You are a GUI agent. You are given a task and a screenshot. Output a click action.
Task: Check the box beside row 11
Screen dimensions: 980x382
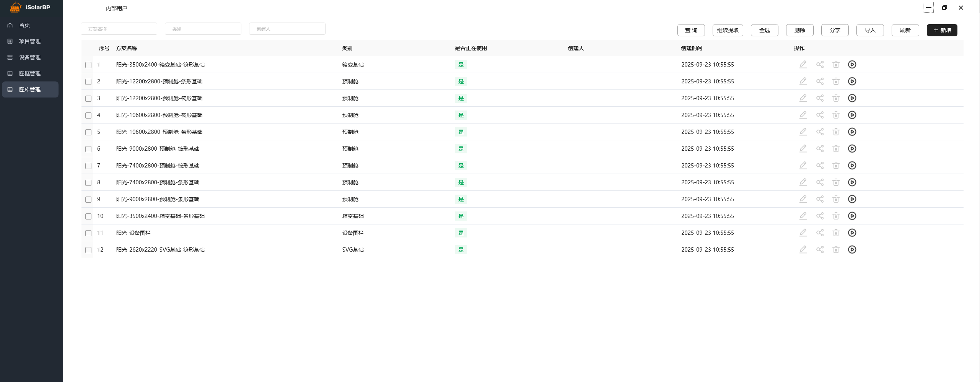pyautogui.click(x=88, y=233)
